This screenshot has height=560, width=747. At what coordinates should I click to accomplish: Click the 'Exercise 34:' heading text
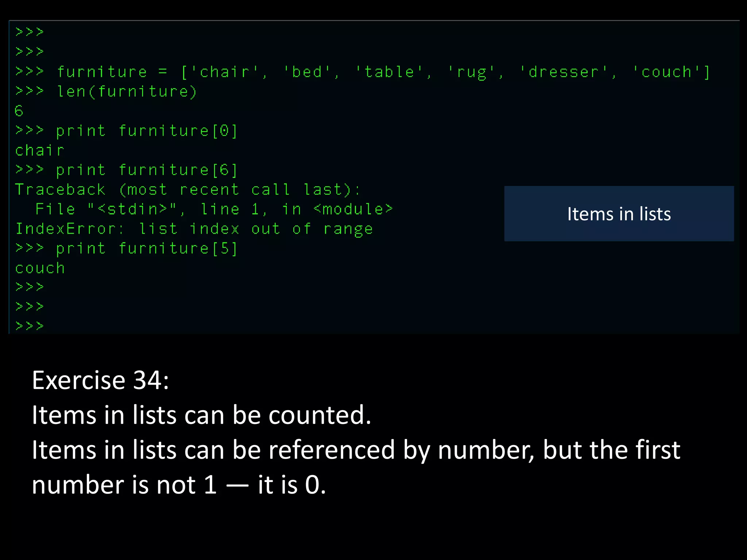(101, 380)
